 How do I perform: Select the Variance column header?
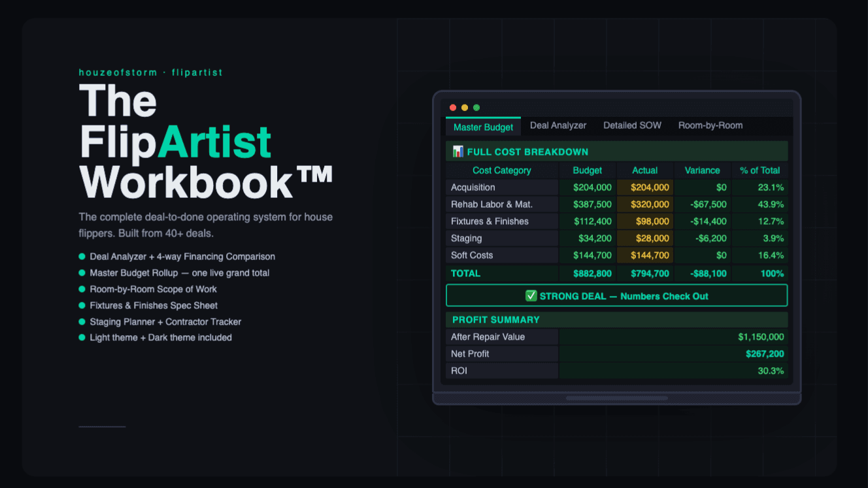coord(703,171)
